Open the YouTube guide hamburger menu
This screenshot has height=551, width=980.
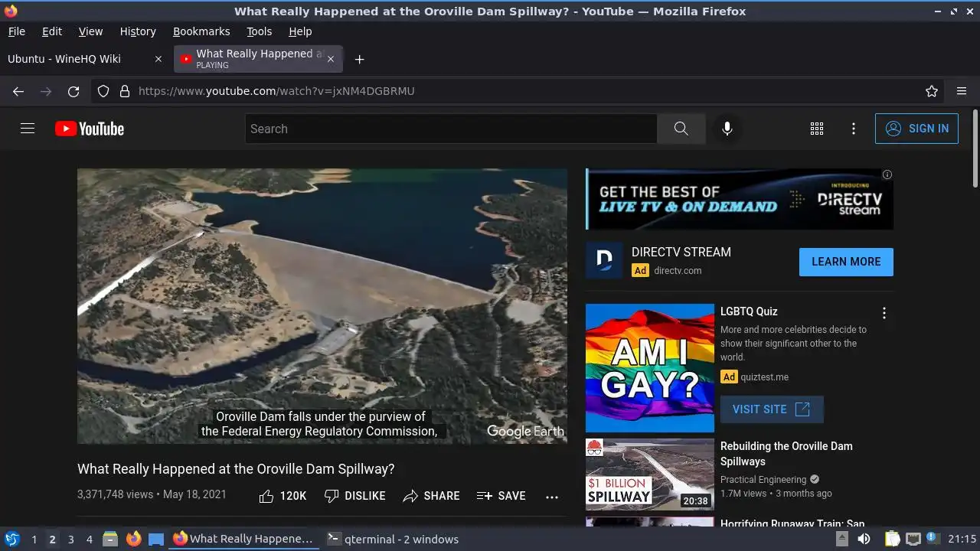28,129
